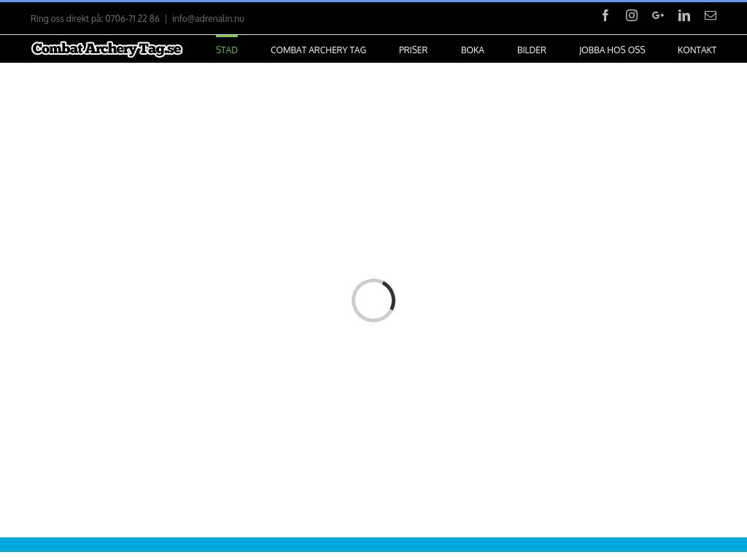
Task: Click the blue footer bar
Action: pyautogui.click(x=373, y=544)
